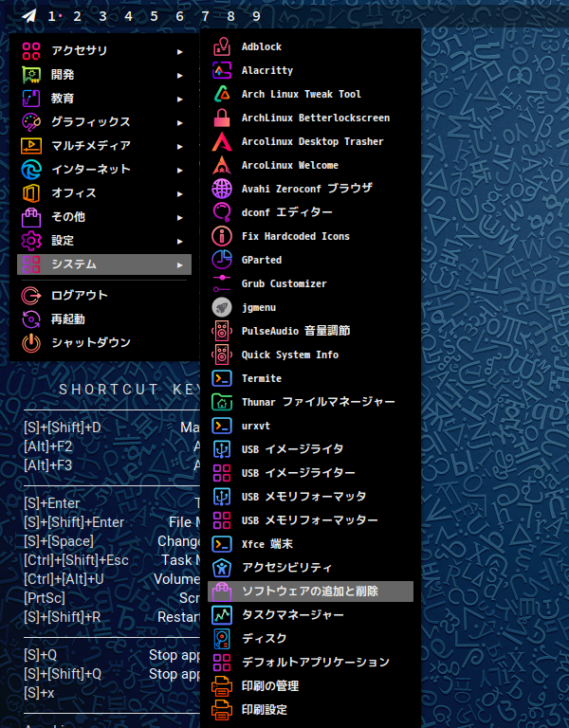This screenshot has height=728, width=569.
Task: Click the Alacritty terminal icon
Action: (x=222, y=70)
